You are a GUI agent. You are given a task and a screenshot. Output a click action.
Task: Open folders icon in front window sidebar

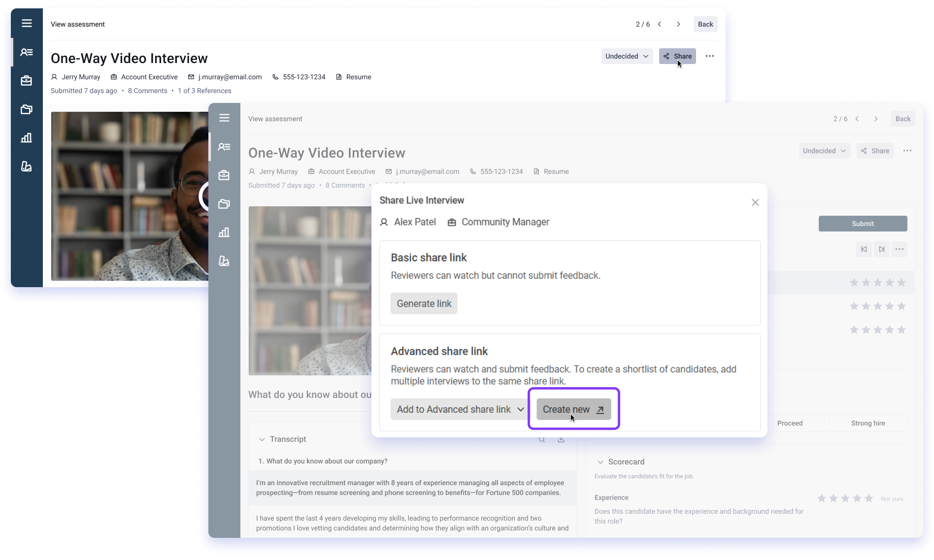224,203
